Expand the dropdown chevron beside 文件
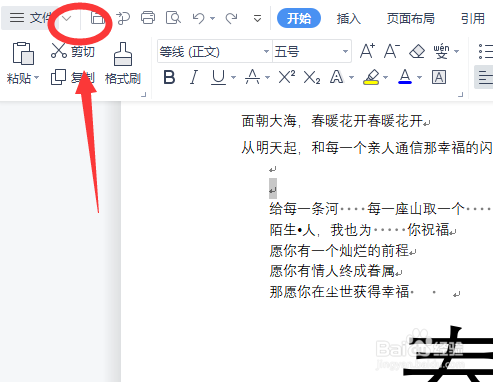This screenshot has height=382, width=493. 67,18
